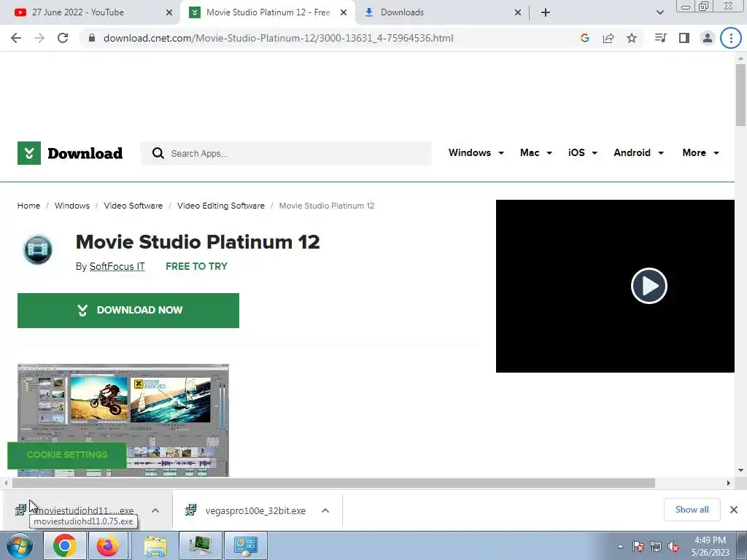Open a new tab with plus icon

pyautogui.click(x=546, y=12)
